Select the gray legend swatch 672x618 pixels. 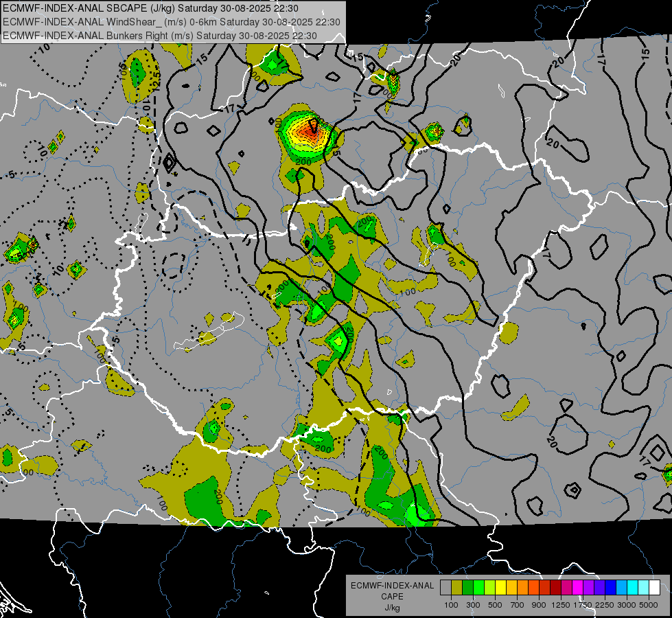point(445,588)
